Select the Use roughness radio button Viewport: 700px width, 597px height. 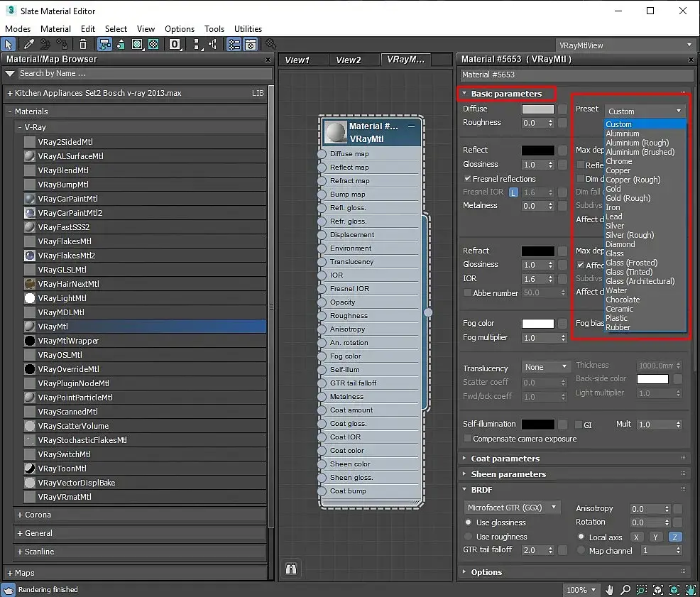pyautogui.click(x=468, y=537)
